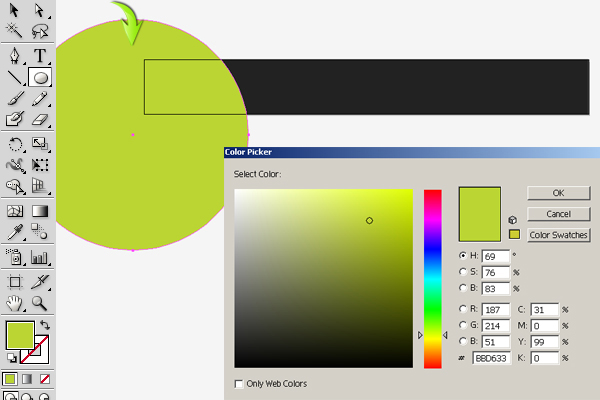Select the blue B radio button
The width and height of the screenshot is (600, 400).
pyautogui.click(x=463, y=341)
